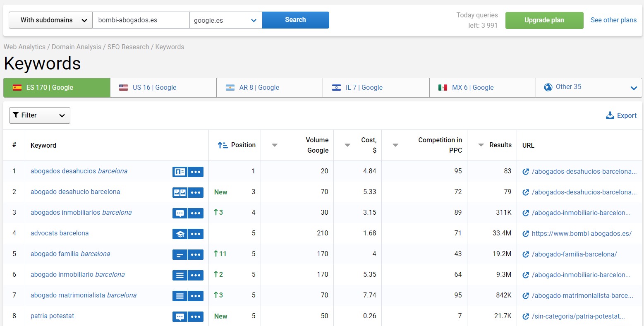Open the SERP features icon beside abogados desahucios barcelona

180,171
